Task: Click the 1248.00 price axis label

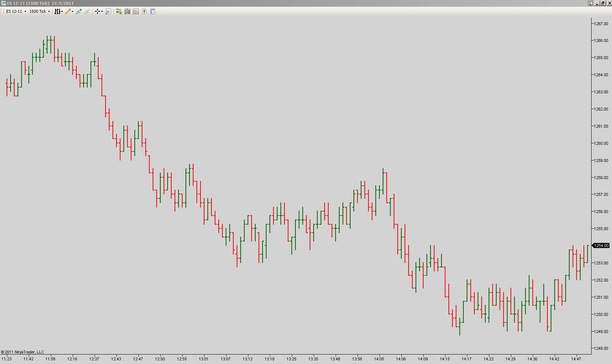Action: 601,348
